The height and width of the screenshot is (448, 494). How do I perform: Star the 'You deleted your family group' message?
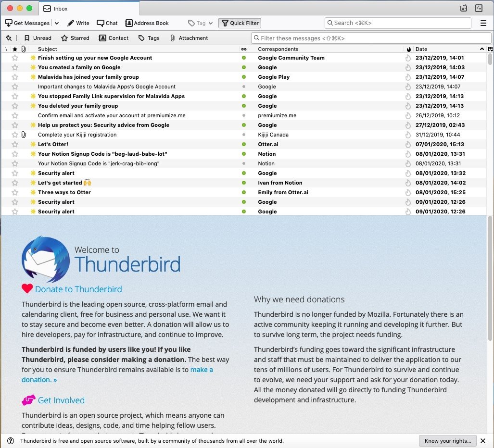click(15, 106)
